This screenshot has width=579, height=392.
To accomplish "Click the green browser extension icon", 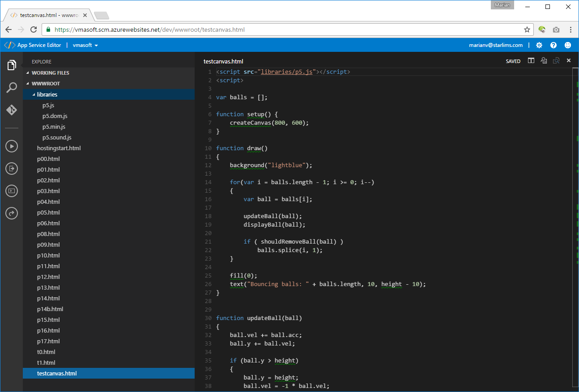I will (x=542, y=30).
